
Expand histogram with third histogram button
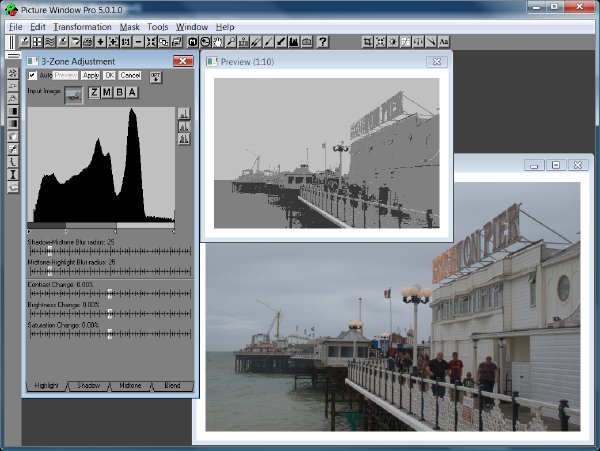tap(184, 138)
